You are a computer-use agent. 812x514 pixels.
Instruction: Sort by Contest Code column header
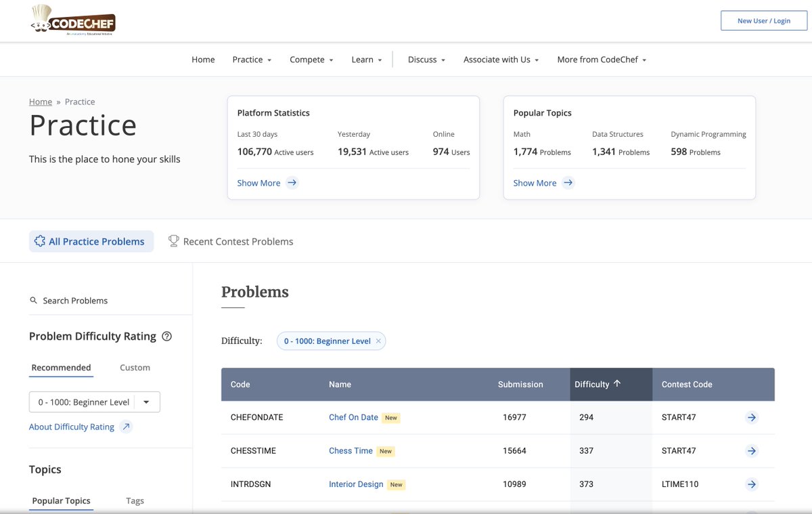(x=687, y=385)
